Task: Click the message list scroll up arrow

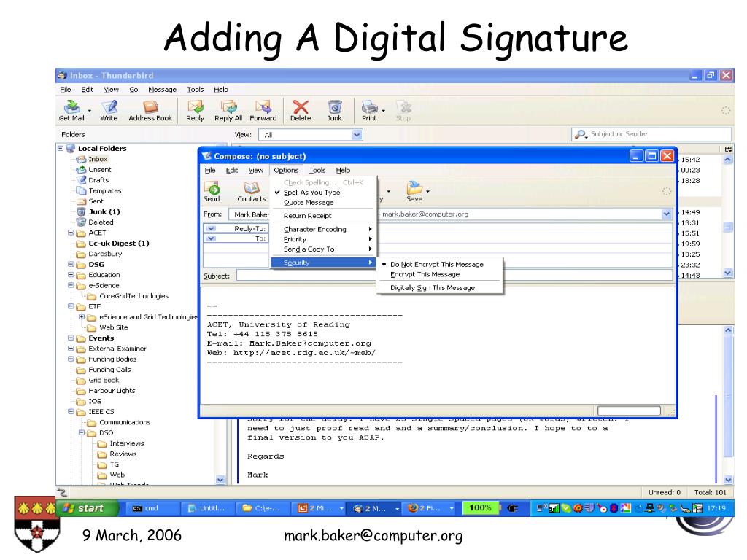Action: (x=727, y=160)
